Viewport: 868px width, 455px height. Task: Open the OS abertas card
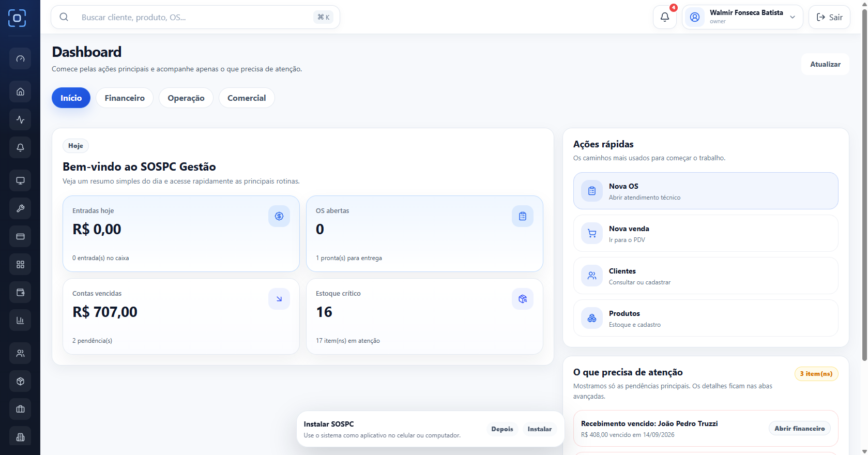click(424, 234)
